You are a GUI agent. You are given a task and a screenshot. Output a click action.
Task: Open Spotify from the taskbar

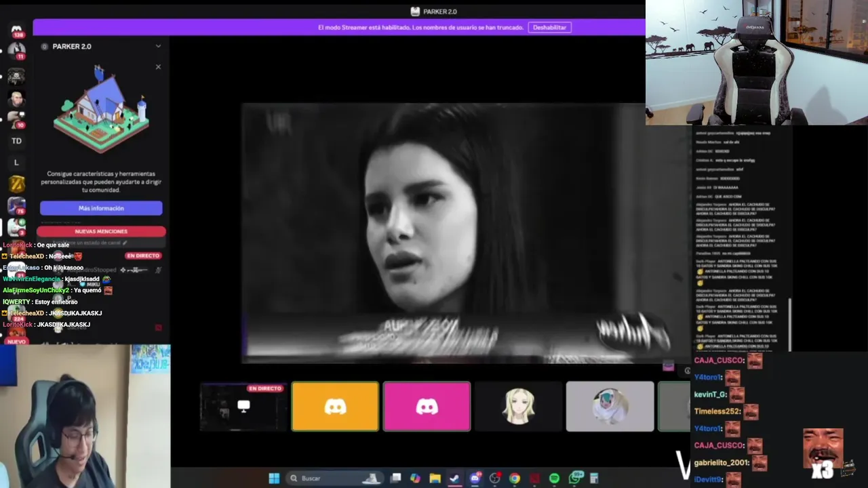554,479
